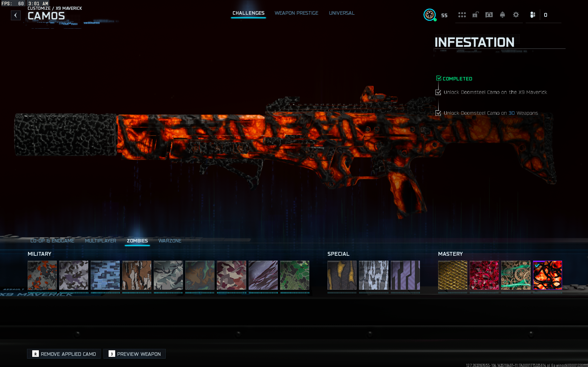This screenshot has height=367, width=588.
Task: Click the SPECIAL section heading
Action: pos(338,254)
